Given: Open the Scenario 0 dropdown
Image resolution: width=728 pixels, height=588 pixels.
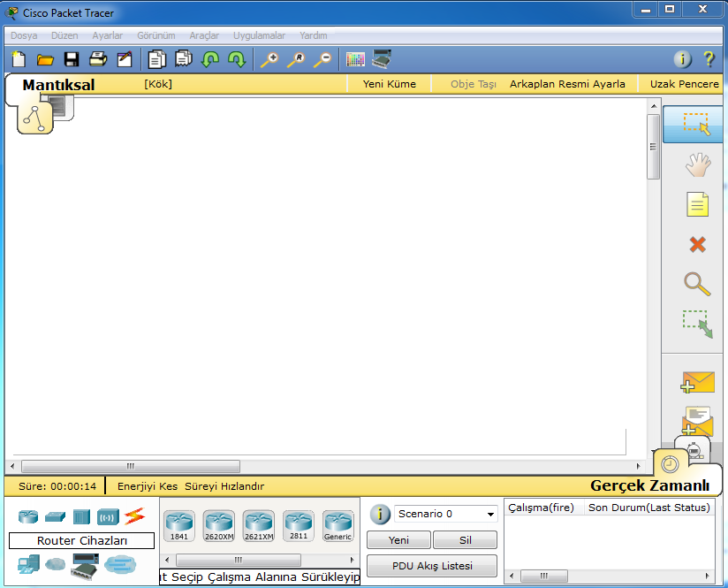Looking at the screenshot, I should pyautogui.click(x=445, y=514).
